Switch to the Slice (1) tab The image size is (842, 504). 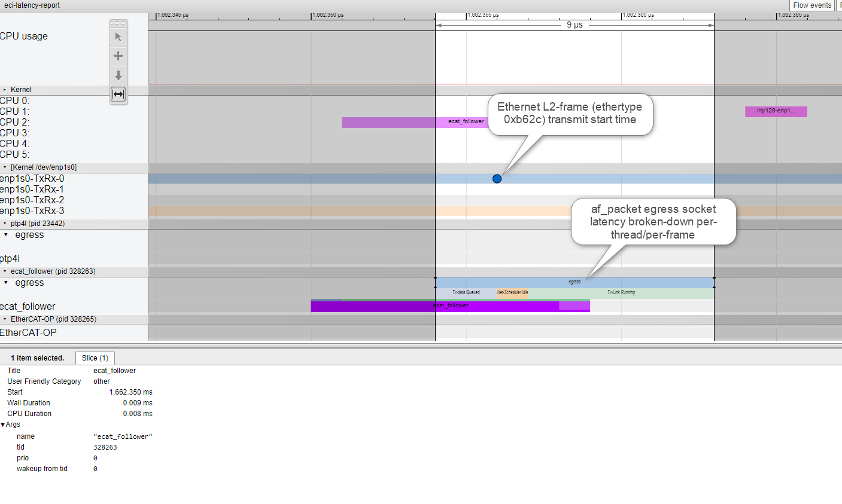95,358
